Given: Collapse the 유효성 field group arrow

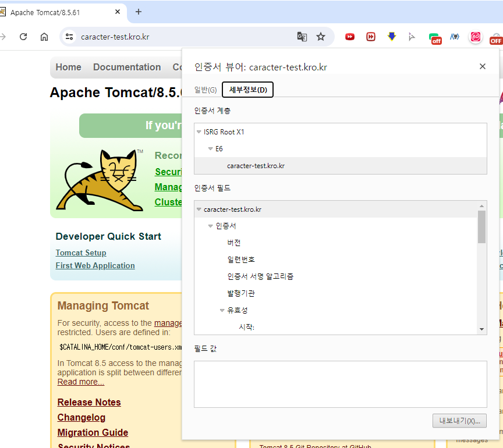Looking at the screenshot, I should (222, 310).
